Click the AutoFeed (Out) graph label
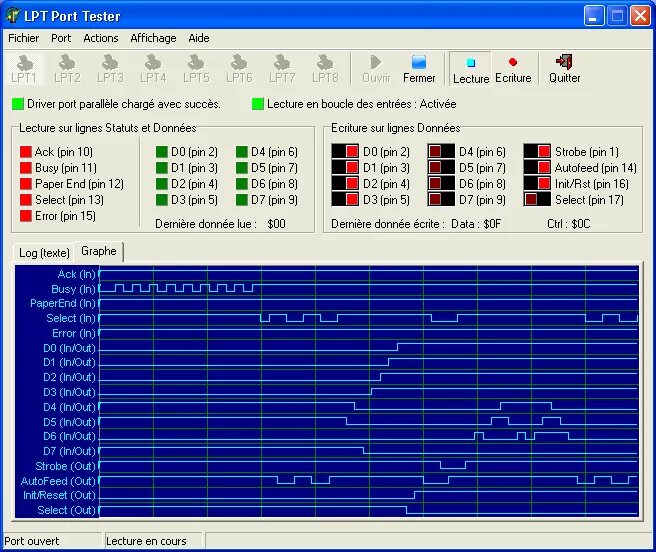Screen dimensions: 656x552 [59, 481]
